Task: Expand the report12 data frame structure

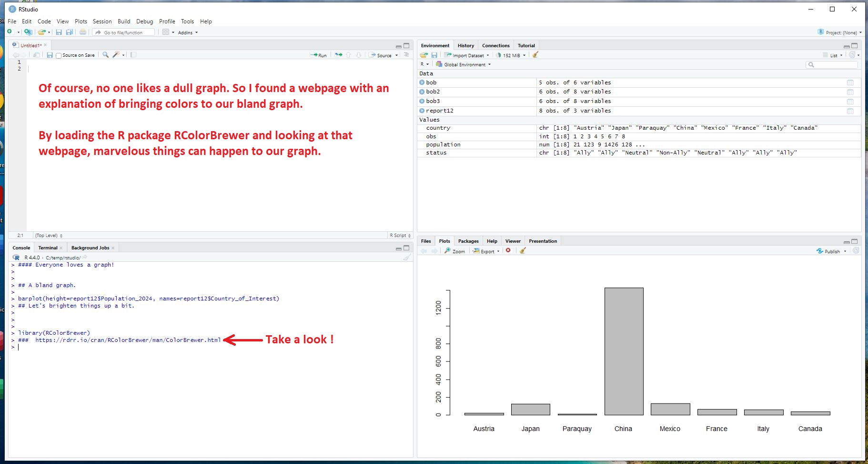Action: tap(422, 111)
